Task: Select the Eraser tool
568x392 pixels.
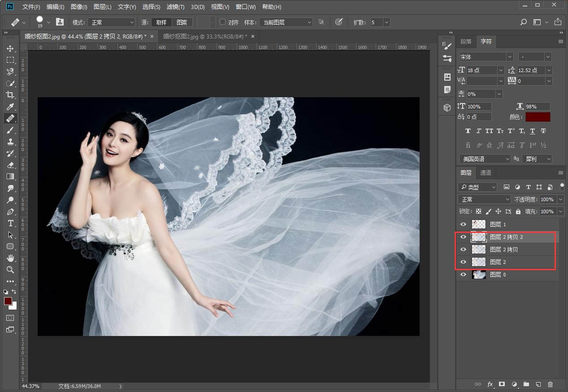Action: point(10,165)
